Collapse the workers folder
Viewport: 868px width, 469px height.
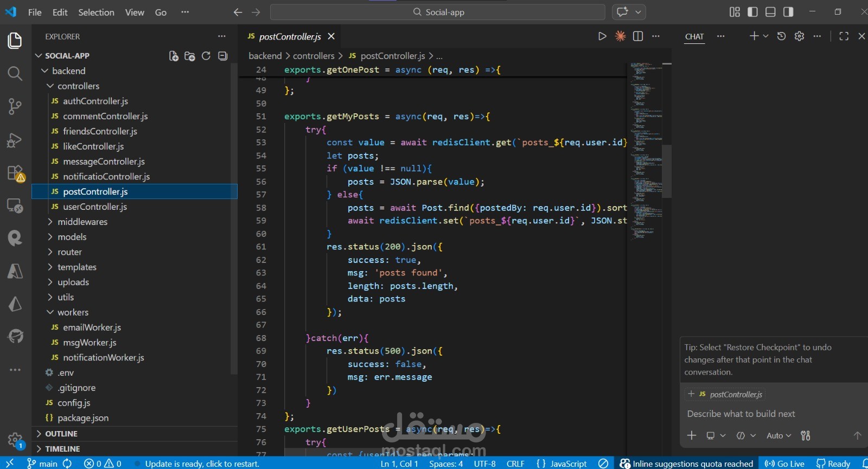73,312
